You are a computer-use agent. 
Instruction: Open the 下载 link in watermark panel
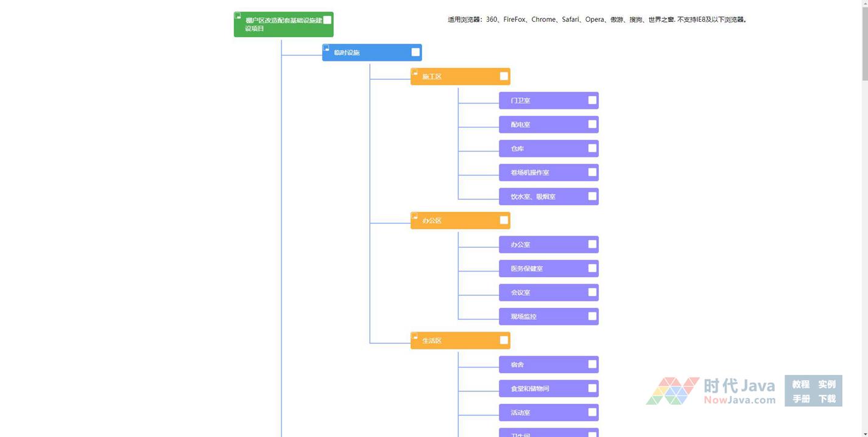pyautogui.click(x=827, y=399)
